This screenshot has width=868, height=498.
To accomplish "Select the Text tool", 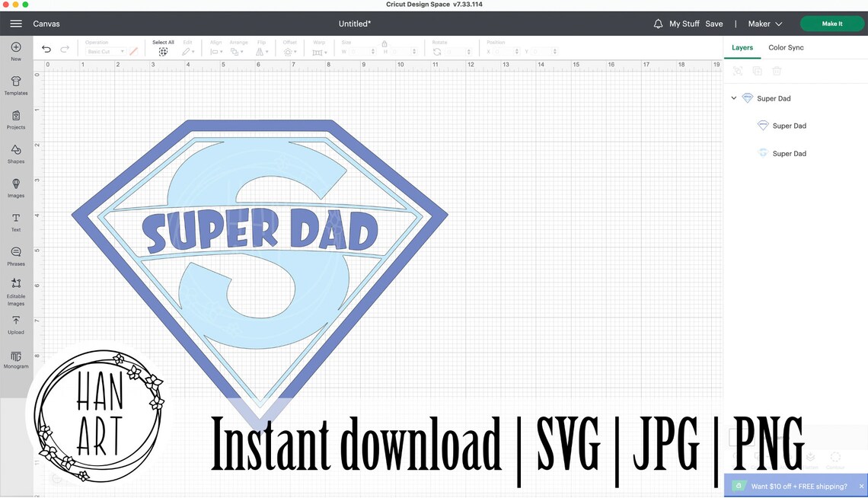I will point(15,221).
